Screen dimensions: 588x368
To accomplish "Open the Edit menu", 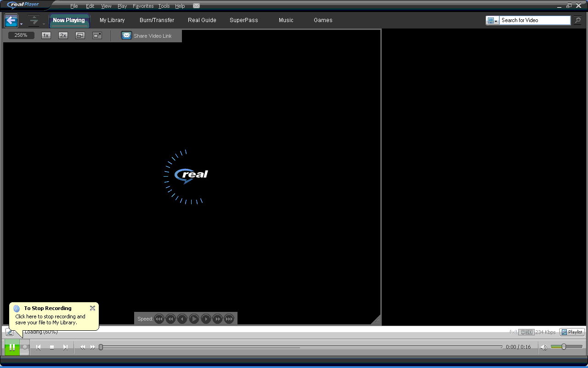I will [90, 6].
